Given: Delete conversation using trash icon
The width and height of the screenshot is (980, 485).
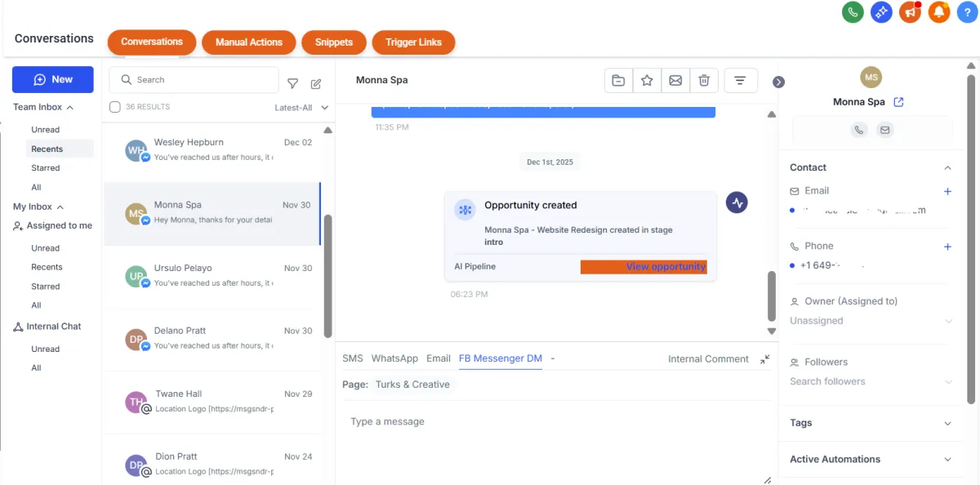Looking at the screenshot, I should pyautogui.click(x=703, y=80).
